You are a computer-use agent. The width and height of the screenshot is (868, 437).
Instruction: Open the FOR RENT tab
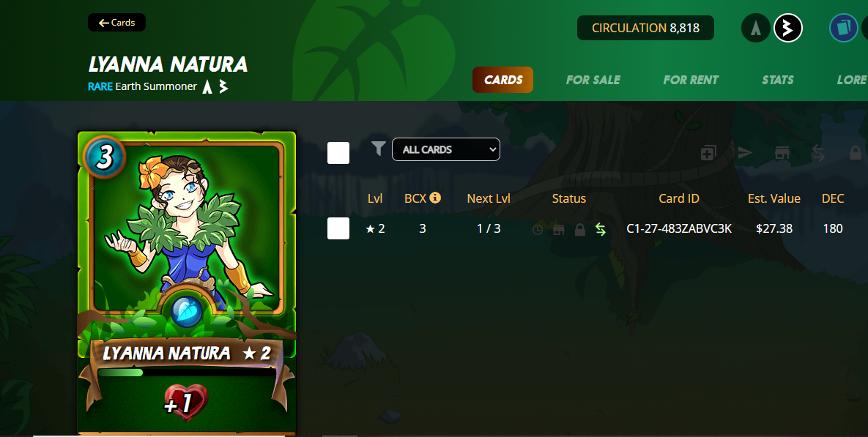tap(691, 80)
